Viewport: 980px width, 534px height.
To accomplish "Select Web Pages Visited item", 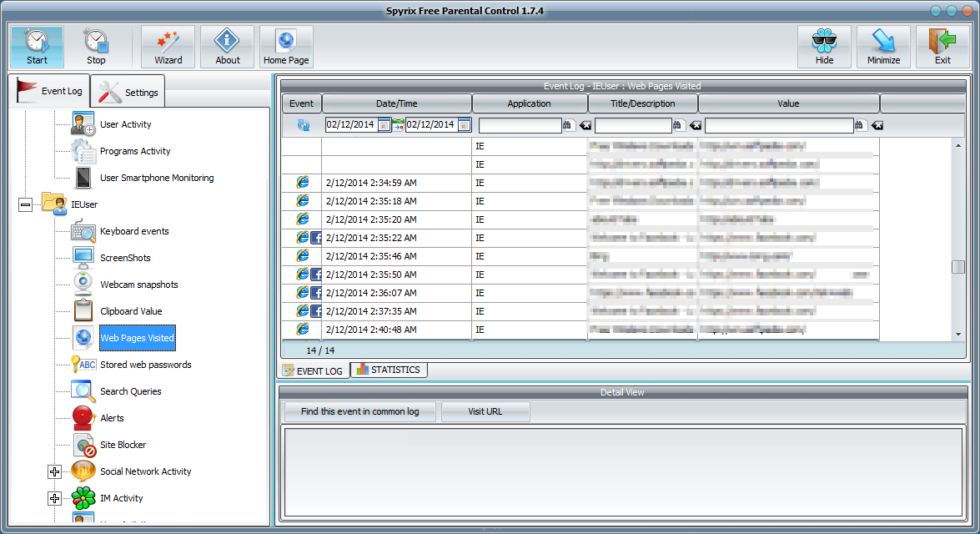I will [138, 338].
